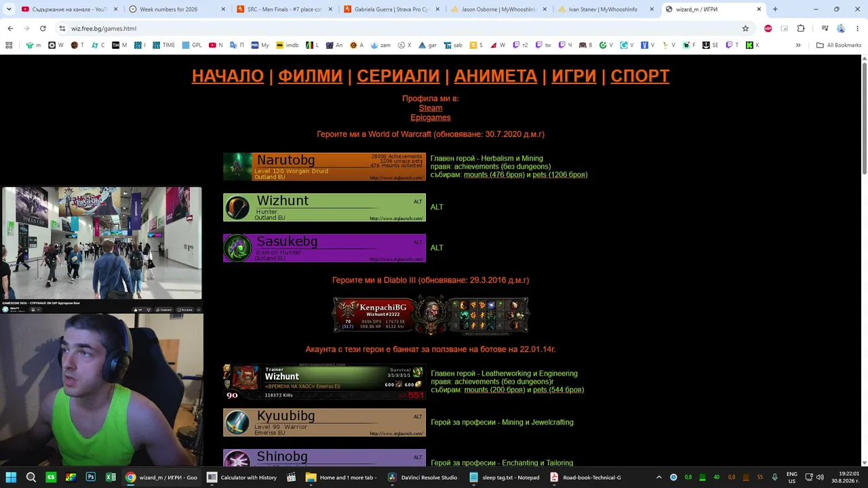This screenshot has width=868, height=488.
Task: Bookmark this page with the star icon
Action: [x=745, y=28]
